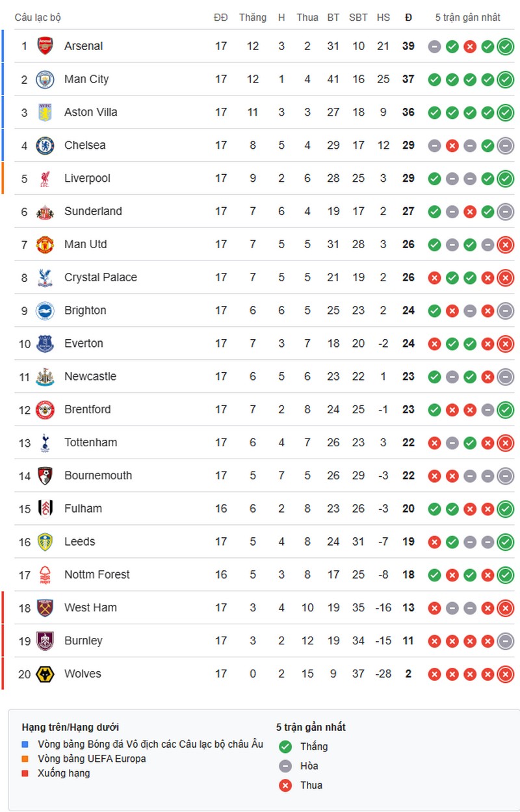Open Burnley's most recent draw result icon
The width and height of the screenshot is (520, 812).
(x=505, y=641)
